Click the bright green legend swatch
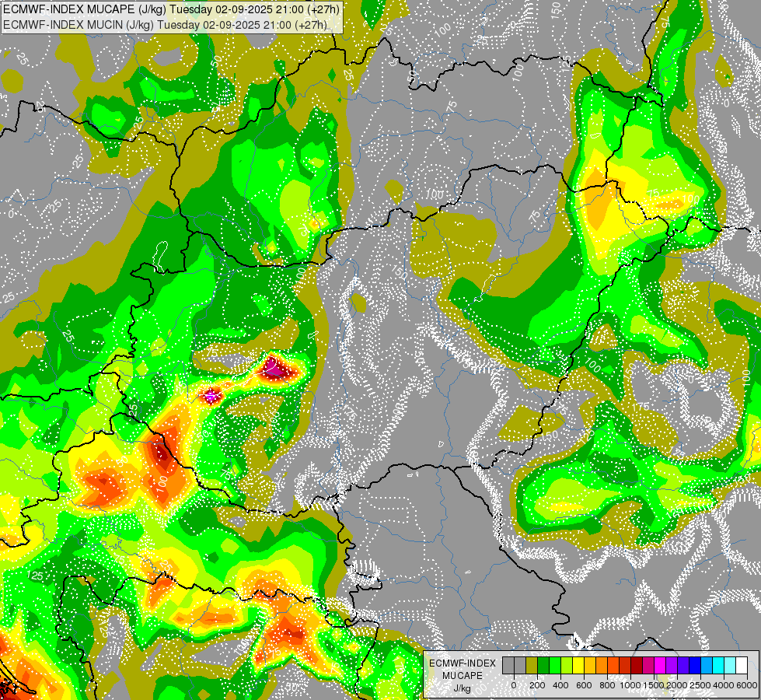This screenshot has width=761, height=700. pos(555,665)
